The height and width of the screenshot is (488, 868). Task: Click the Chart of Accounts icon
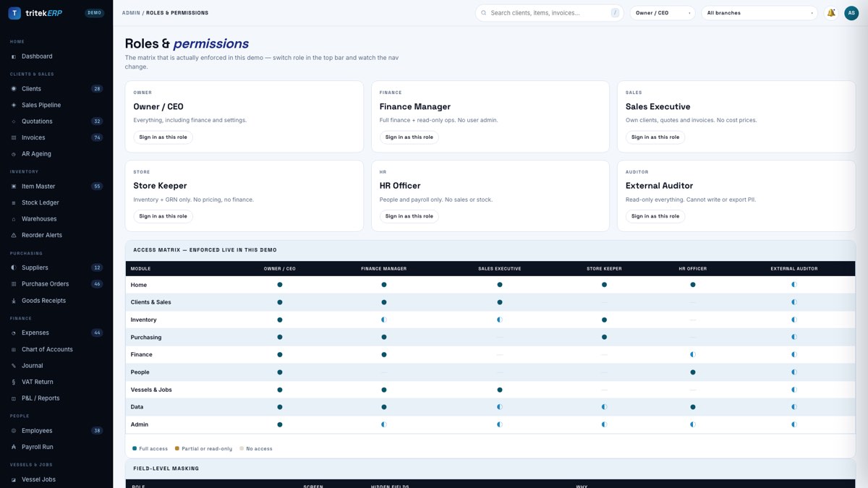pos(14,349)
